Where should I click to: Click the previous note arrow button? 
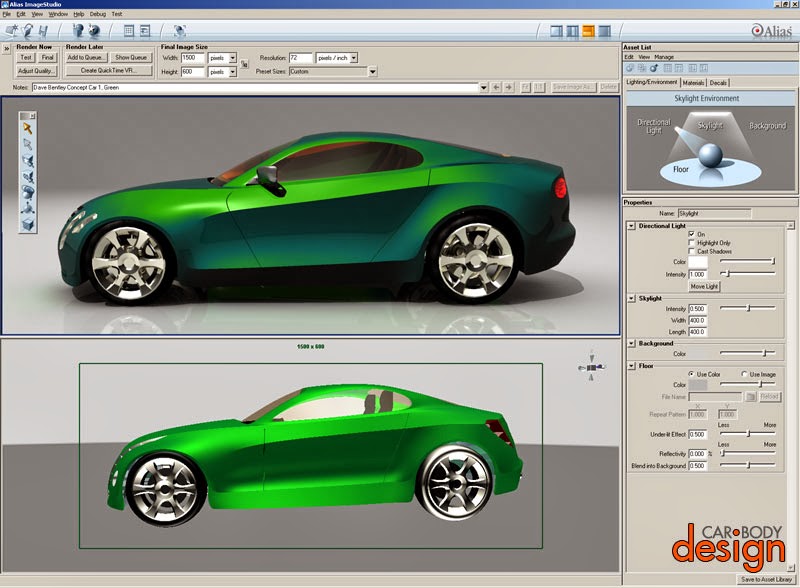496,87
